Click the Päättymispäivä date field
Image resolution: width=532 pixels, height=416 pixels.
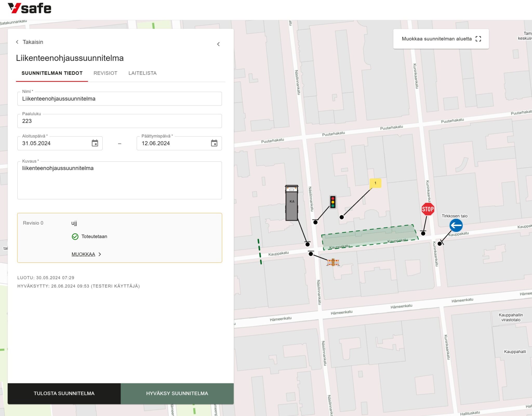tap(179, 143)
